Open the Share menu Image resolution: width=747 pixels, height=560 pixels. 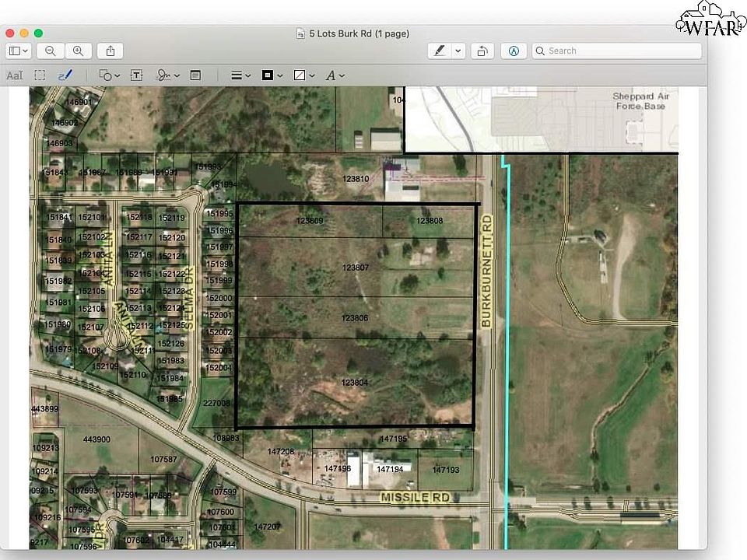pos(110,51)
